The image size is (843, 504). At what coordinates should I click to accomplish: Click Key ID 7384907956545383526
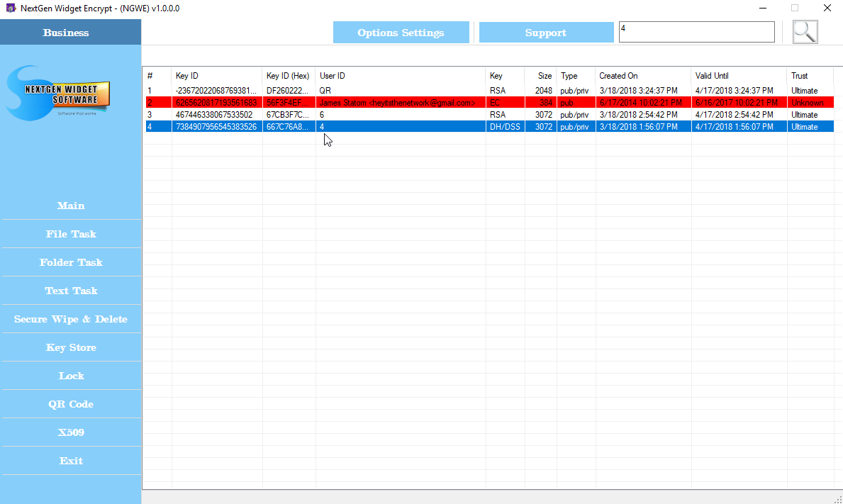(x=216, y=127)
